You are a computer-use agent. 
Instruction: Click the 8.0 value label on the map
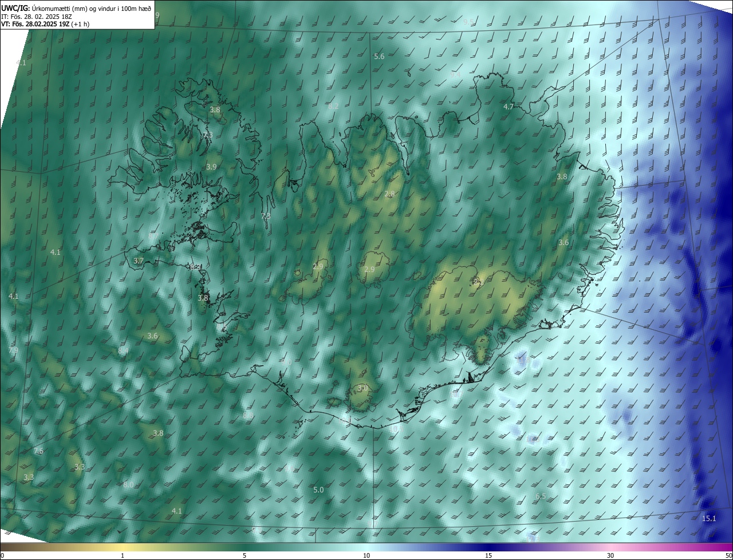[x=128, y=484]
